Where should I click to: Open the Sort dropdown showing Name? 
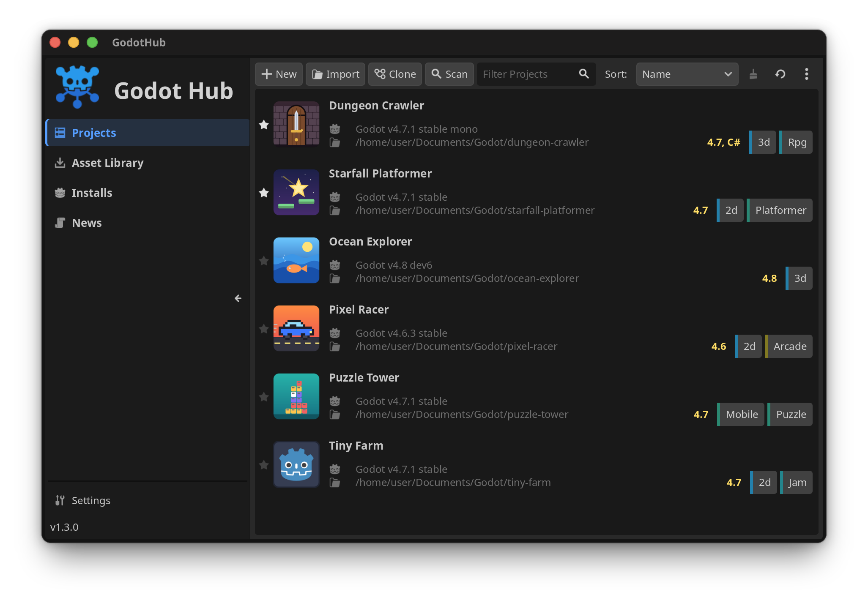[687, 74]
